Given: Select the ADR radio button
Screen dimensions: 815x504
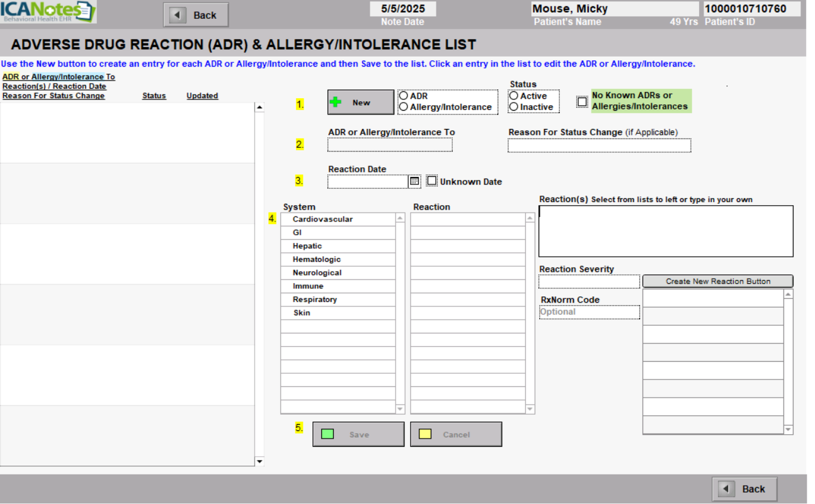Looking at the screenshot, I should [404, 96].
